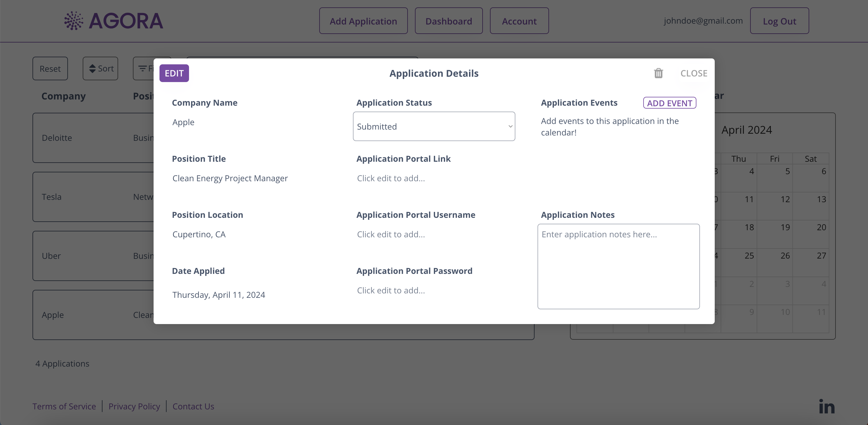Click the 'Company' column header

(x=63, y=96)
